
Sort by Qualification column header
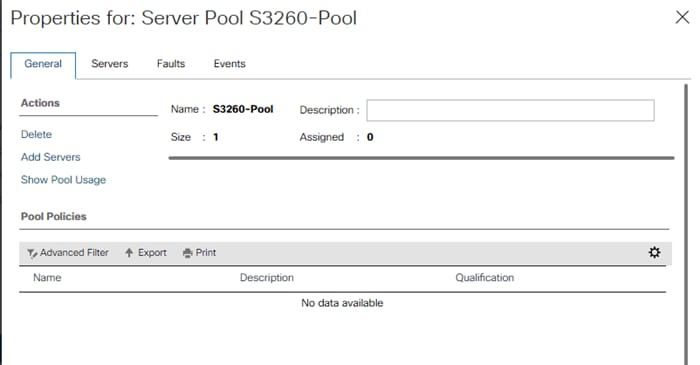pyautogui.click(x=484, y=278)
